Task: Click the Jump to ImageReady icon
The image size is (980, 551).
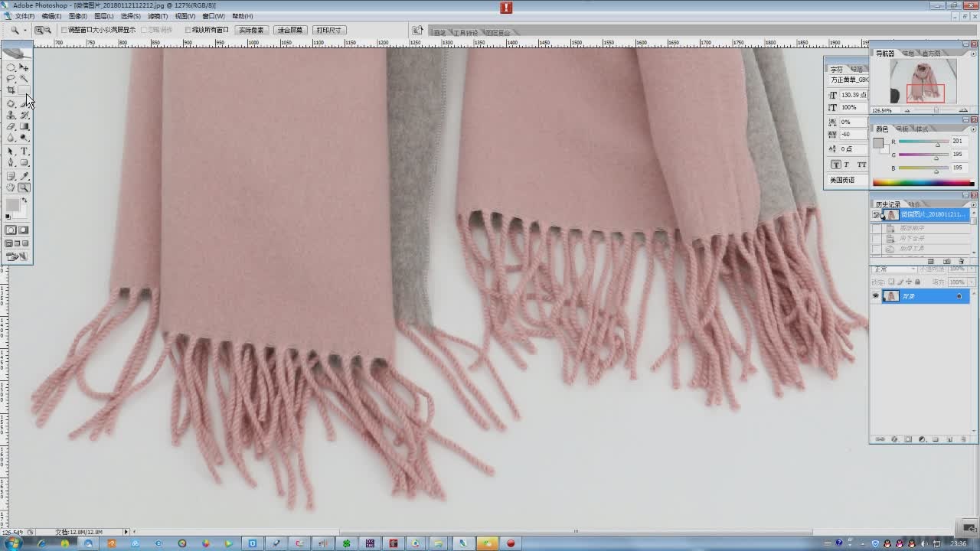Action: (x=17, y=257)
